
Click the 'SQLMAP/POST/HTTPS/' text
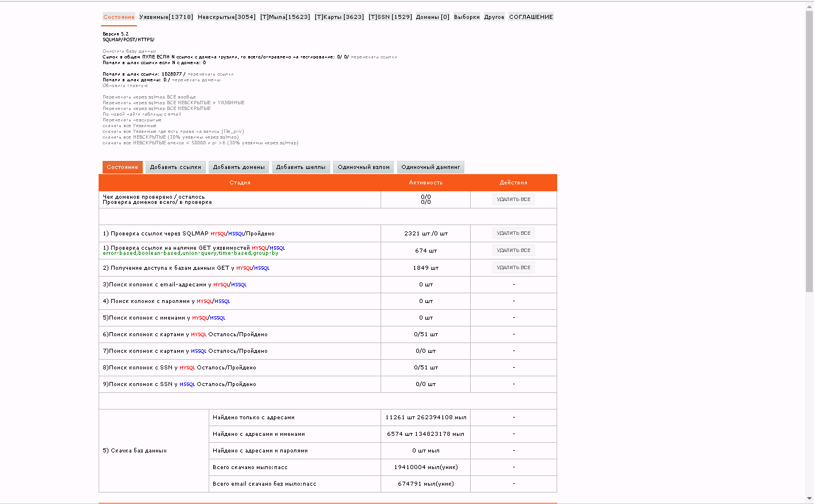click(128, 40)
